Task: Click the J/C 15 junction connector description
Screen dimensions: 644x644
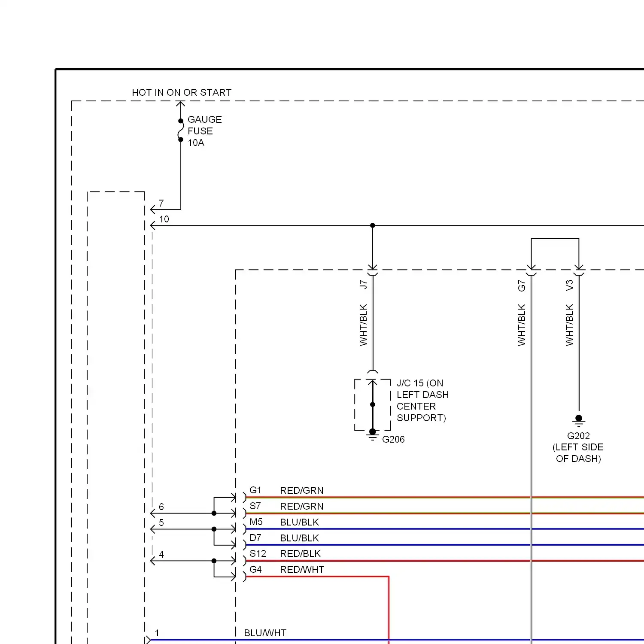Action: 422,400
